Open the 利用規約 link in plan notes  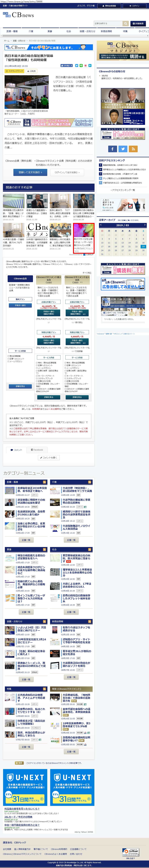pyautogui.click(x=36, y=409)
